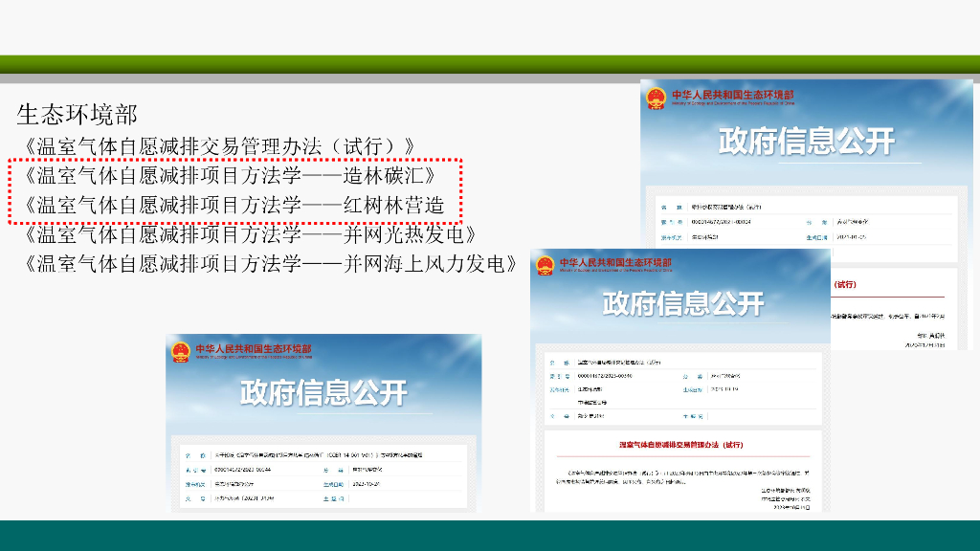Click the national emblem in the middle screenshot

click(545, 266)
